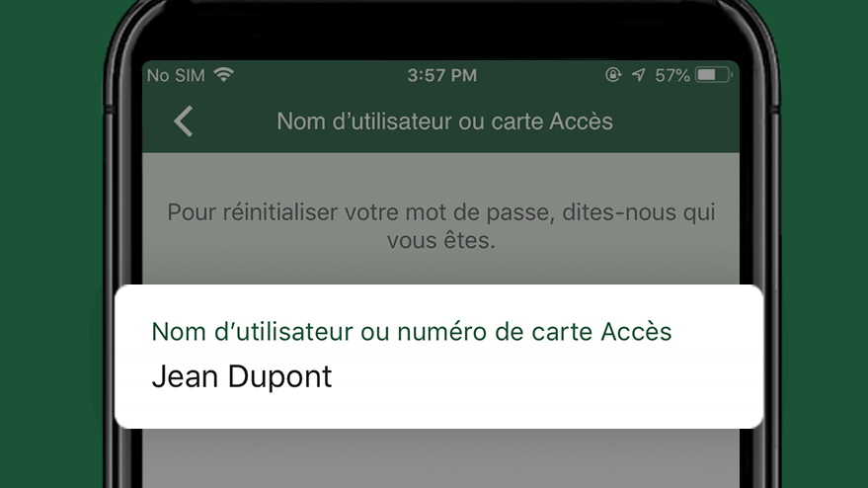Viewport: 868px width, 488px height.
Task: Click the location services arrow icon
Action: pyautogui.click(x=638, y=75)
